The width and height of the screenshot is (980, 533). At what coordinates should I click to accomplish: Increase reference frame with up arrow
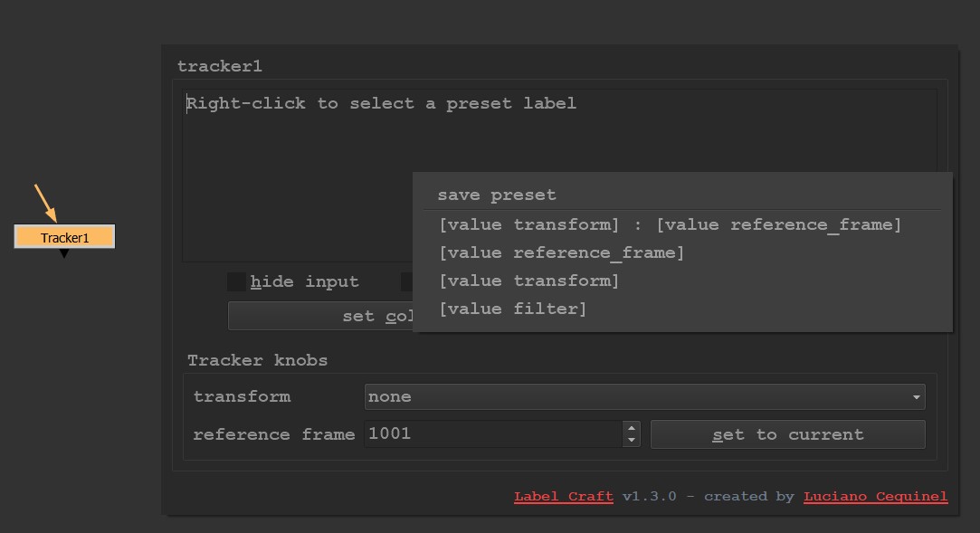632,428
